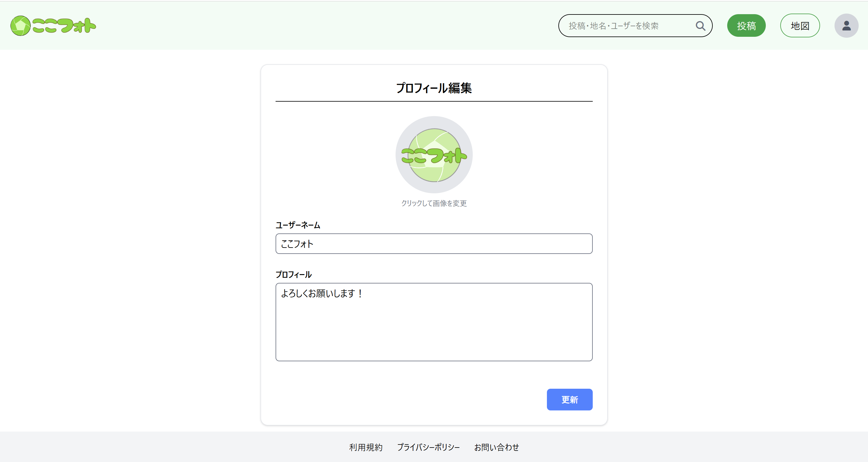The width and height of the screenshot is (868, 462).
Task: Click the green aperture icon in header logo
Action: point(21,26)
